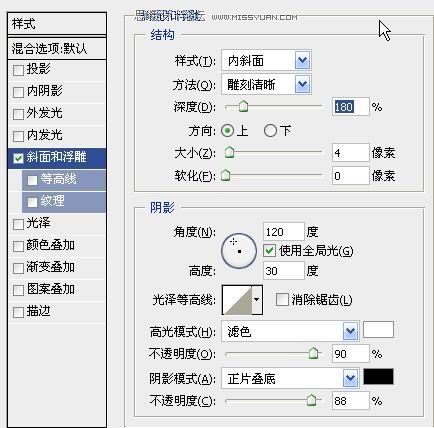Open the 样式 style dropdown showing 内斜面
The height and width of the screenshot is (428, 434).
[266, 60]
